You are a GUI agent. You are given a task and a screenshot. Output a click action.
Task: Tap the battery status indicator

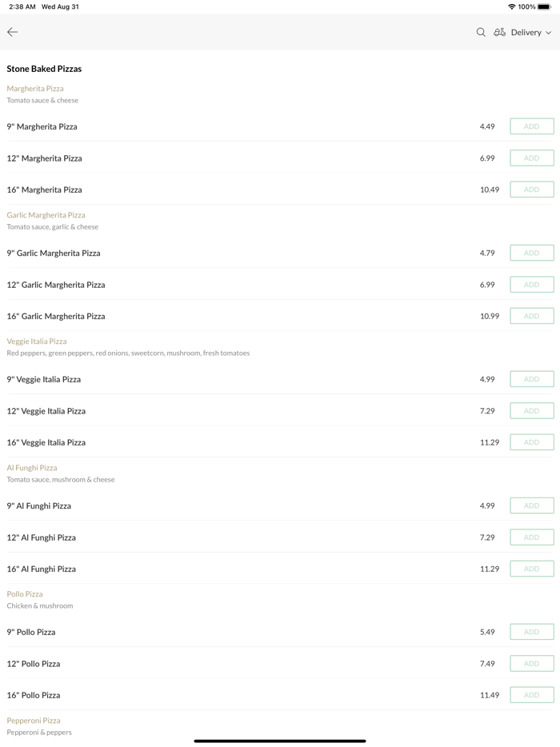click(544, 6)
